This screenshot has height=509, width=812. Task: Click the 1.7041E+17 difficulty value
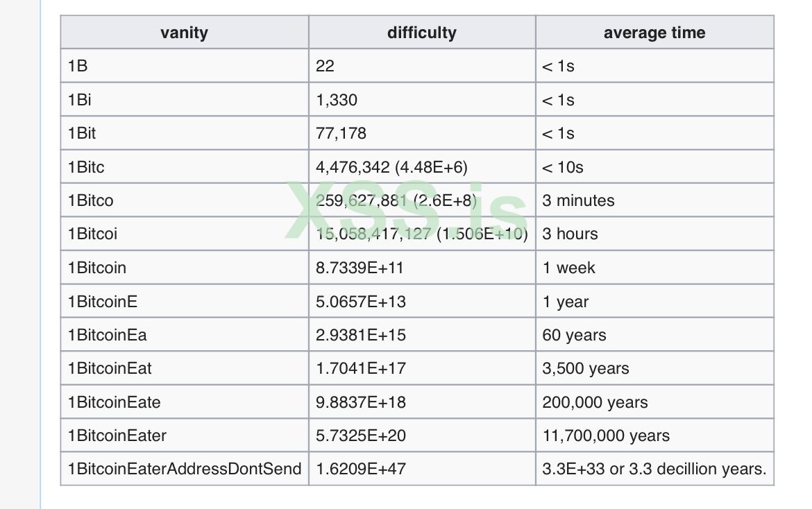click(x=361, y=368)
